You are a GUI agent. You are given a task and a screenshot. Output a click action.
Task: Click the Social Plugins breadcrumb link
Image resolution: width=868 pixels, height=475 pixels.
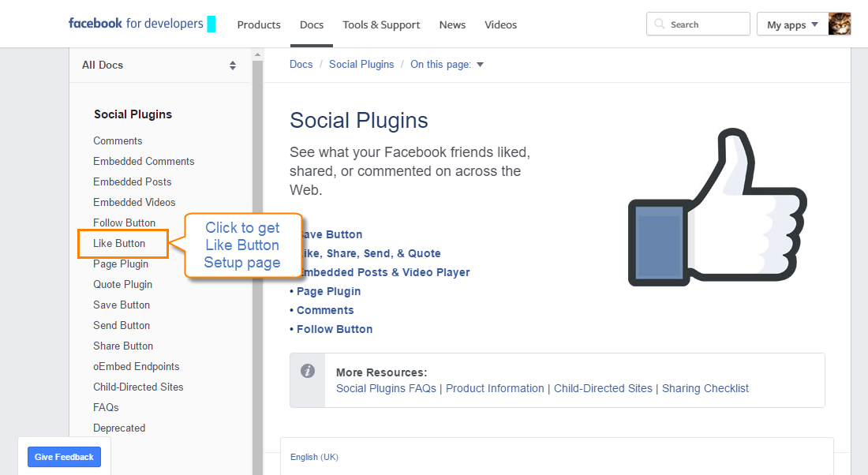point(361,64)
